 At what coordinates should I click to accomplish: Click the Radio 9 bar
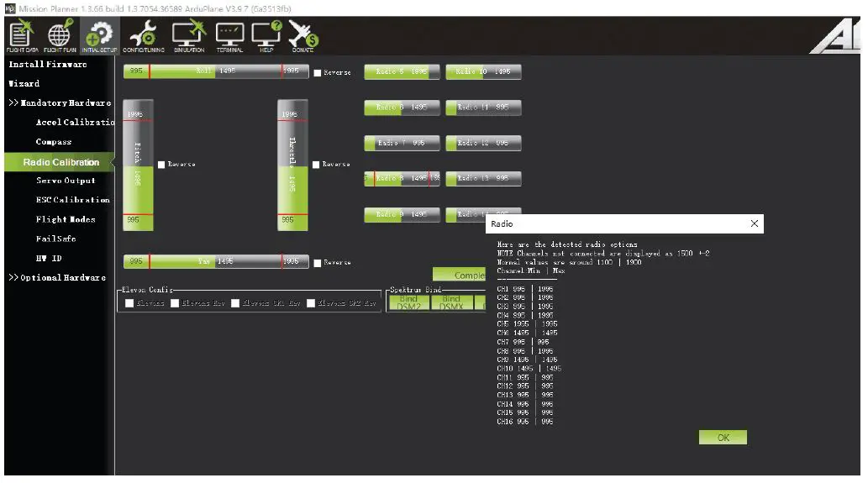[x=402, y=214]
